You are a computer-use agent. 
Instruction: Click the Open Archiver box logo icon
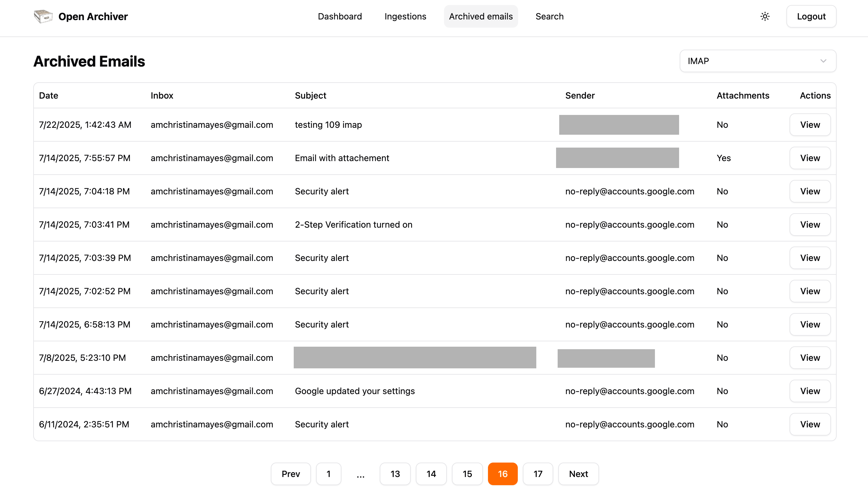pyautogui.click(x=43, y=16)
